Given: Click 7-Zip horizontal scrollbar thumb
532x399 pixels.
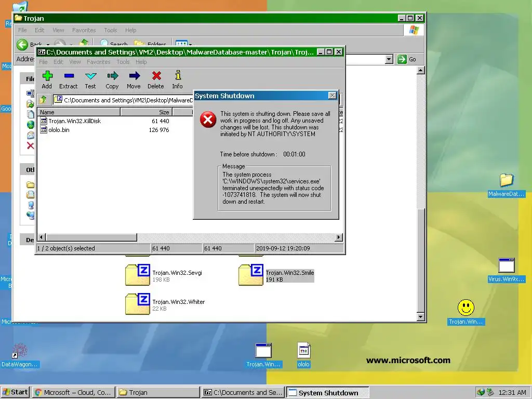Looking at the screenshot, I should pyautogui.click(x=91, y=237).
